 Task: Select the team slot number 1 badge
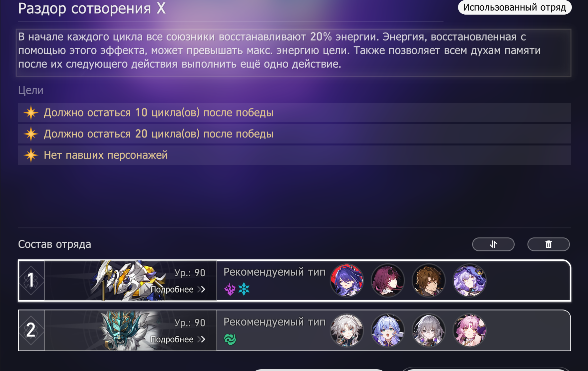[31, 280]
